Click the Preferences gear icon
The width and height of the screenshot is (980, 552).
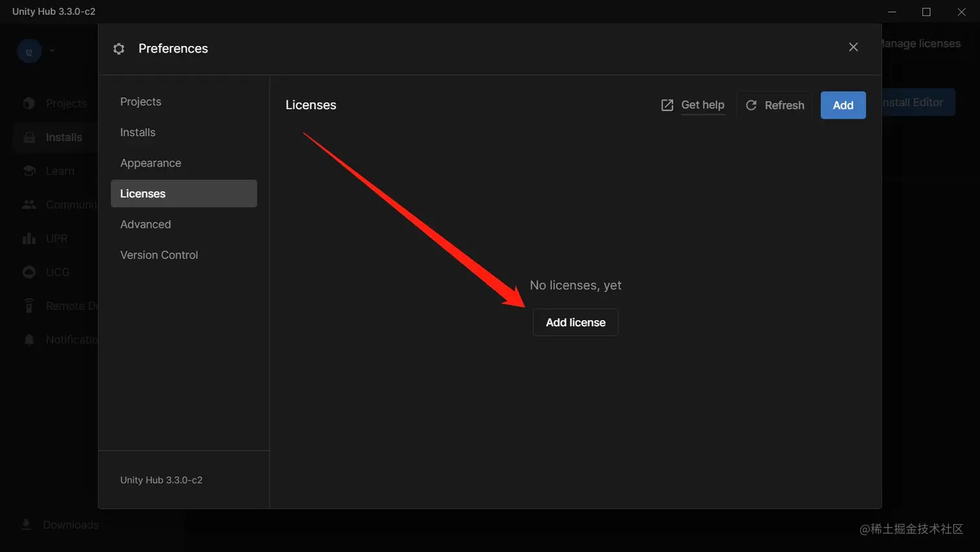click(x=119, y=49)
